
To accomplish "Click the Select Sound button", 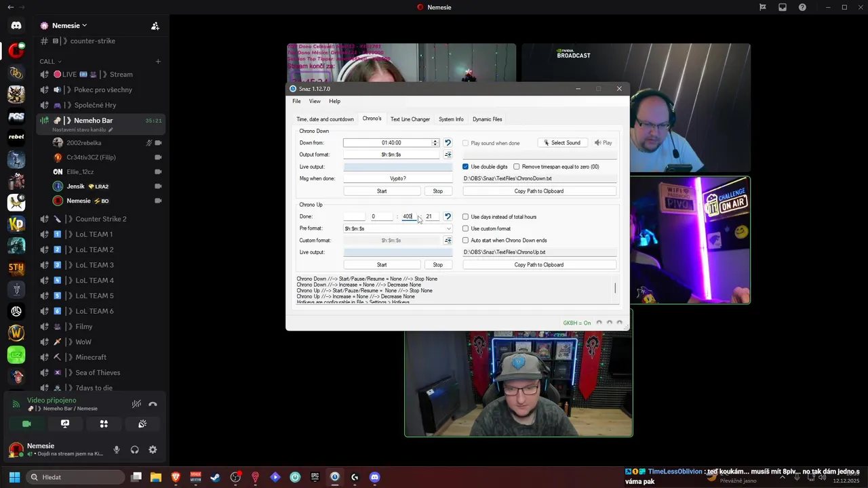I will pos(562,143).
